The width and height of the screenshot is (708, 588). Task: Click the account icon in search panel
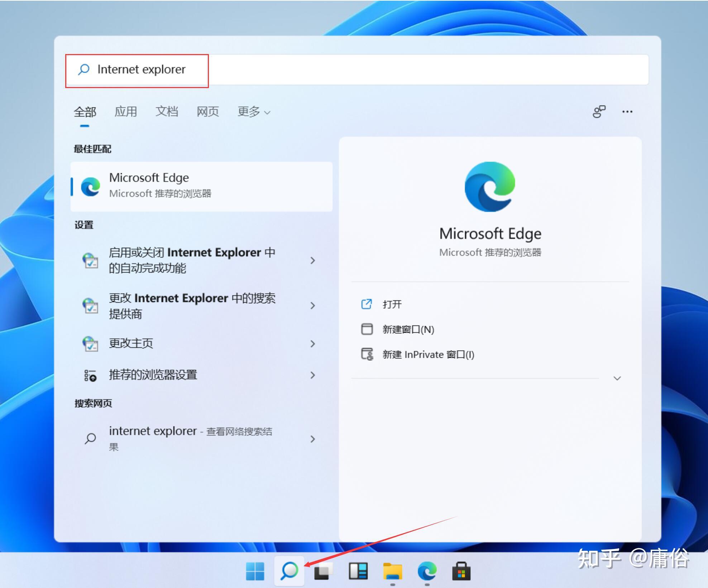click(x=599, y=111)
